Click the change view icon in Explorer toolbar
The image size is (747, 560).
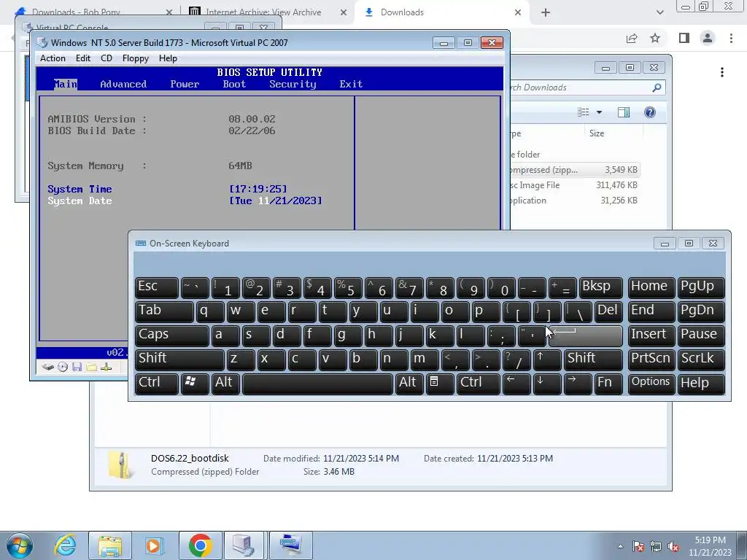pyautogui.click(x=583, y=112)
